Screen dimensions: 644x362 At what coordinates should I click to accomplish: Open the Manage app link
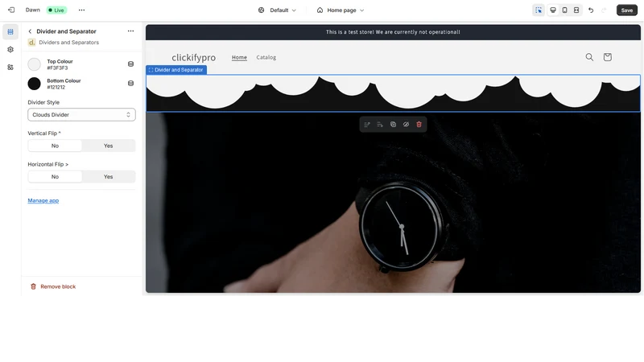point(43,200)
